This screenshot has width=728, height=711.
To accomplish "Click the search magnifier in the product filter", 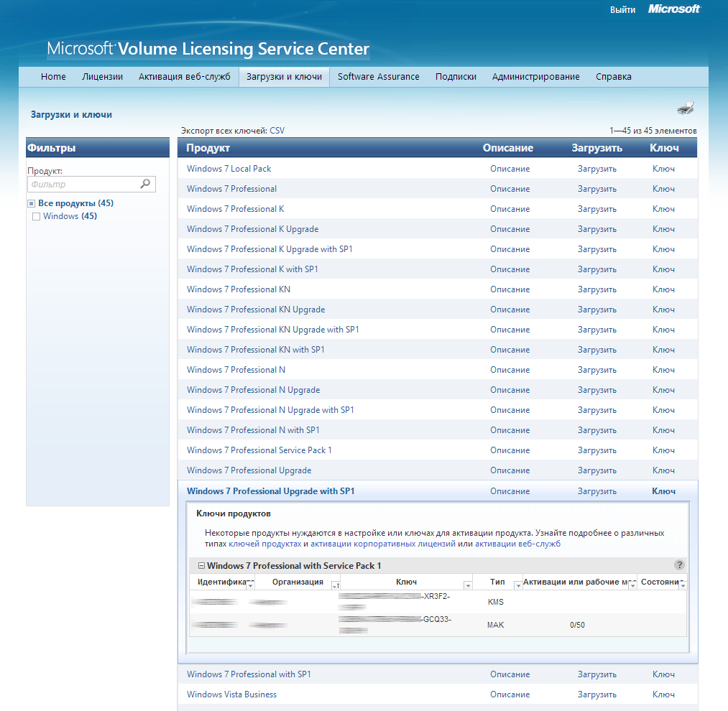I will [x=145, y=184].
